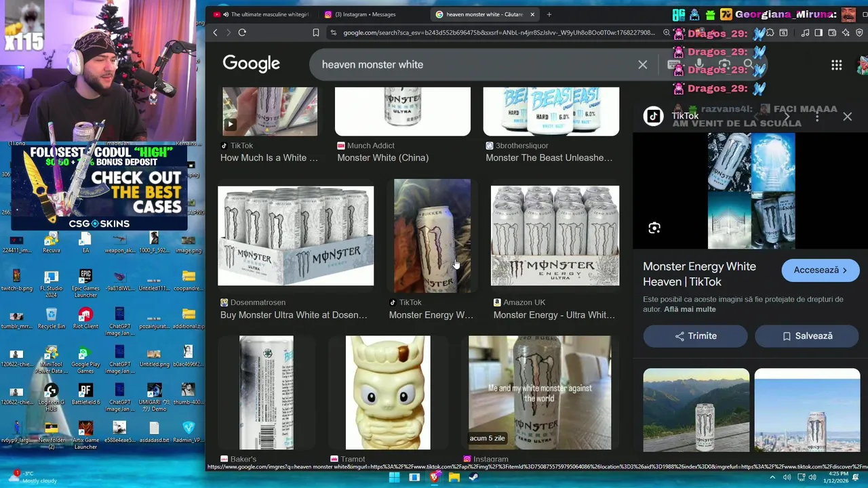This screenshot has height=488, width=868.
Task: Open related image of can on mountains
Action: [x=696, y=410]
